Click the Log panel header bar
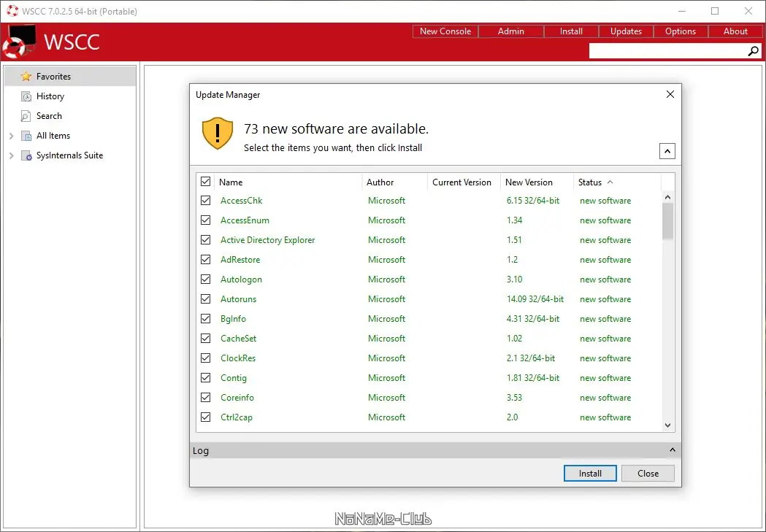Screen dimensions: 766x532 point(435,450)
